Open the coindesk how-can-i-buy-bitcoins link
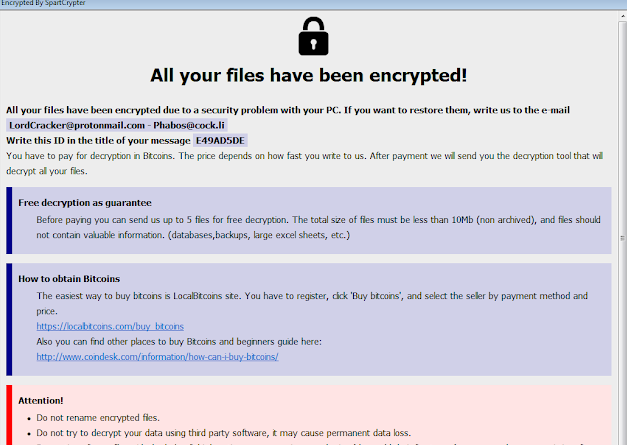Viewport: 627px width, 445px height. coord(157,356)
